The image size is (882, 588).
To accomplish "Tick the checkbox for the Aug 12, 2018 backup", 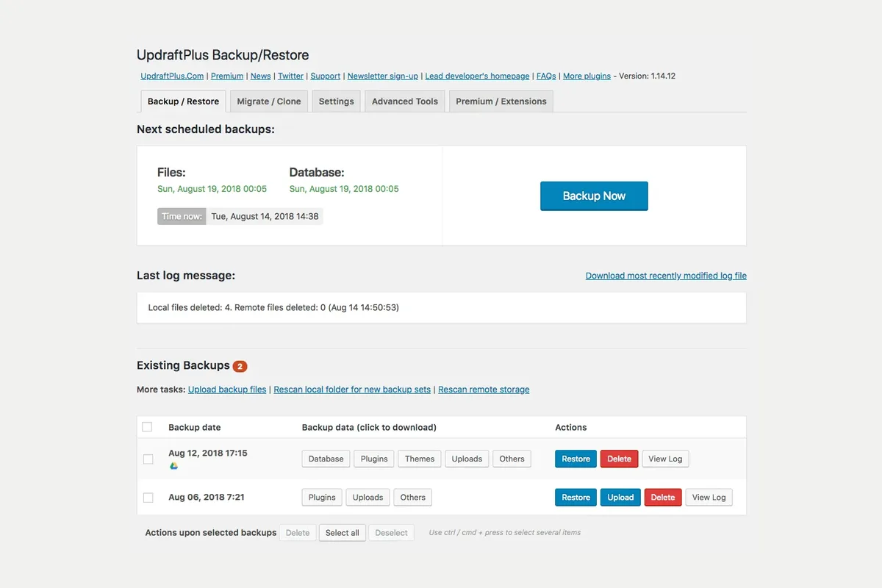I will coord(148,459).
